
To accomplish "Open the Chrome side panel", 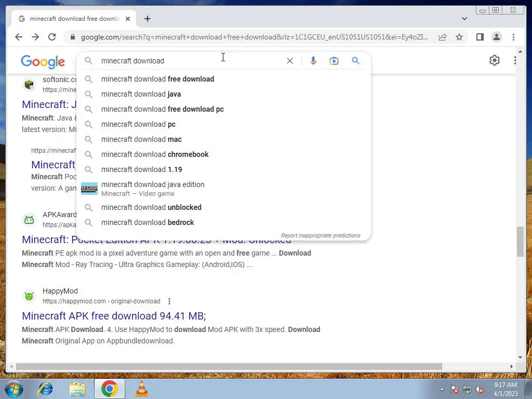I will pyautogui.click(x=480, y=37).
